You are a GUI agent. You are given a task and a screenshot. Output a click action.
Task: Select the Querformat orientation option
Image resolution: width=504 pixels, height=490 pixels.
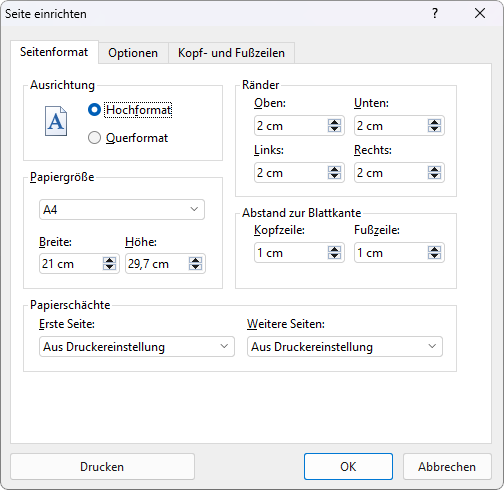[94, 138]
